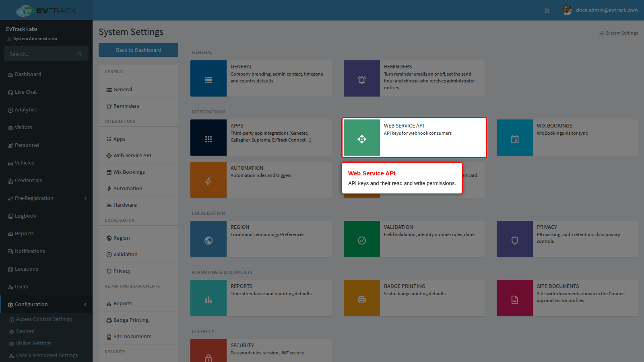This screenshot has width=644, height=362.
Task: Click the Live Chat headset icon
Action: pyautogui.click(x=10, y=93)
